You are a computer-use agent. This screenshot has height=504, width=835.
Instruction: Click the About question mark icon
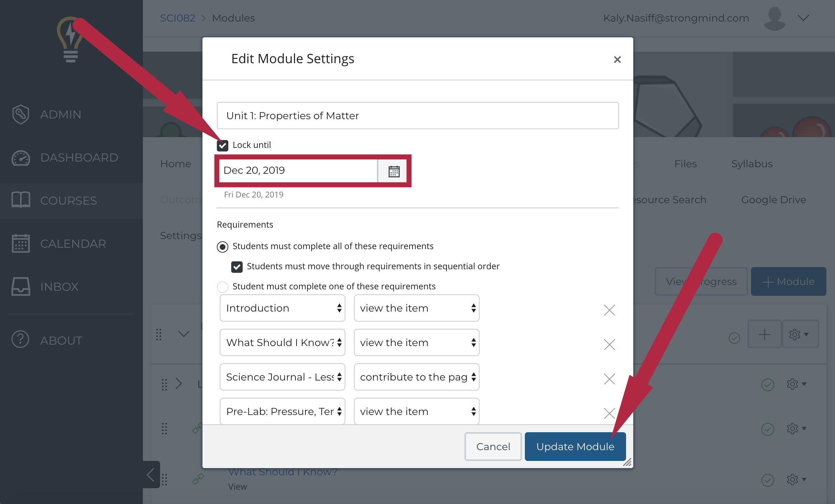tap(22, 341)
